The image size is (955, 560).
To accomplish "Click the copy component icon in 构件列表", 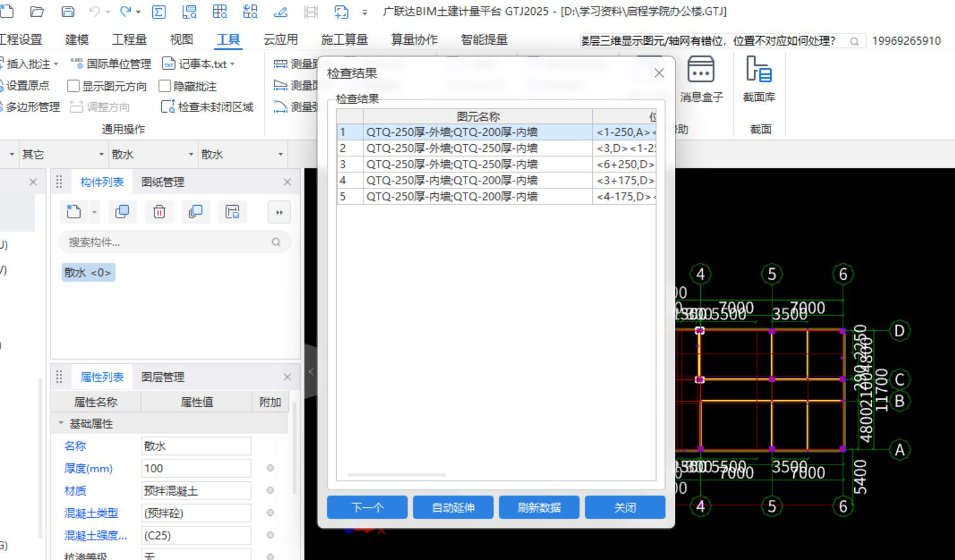I will pos(122,212).
